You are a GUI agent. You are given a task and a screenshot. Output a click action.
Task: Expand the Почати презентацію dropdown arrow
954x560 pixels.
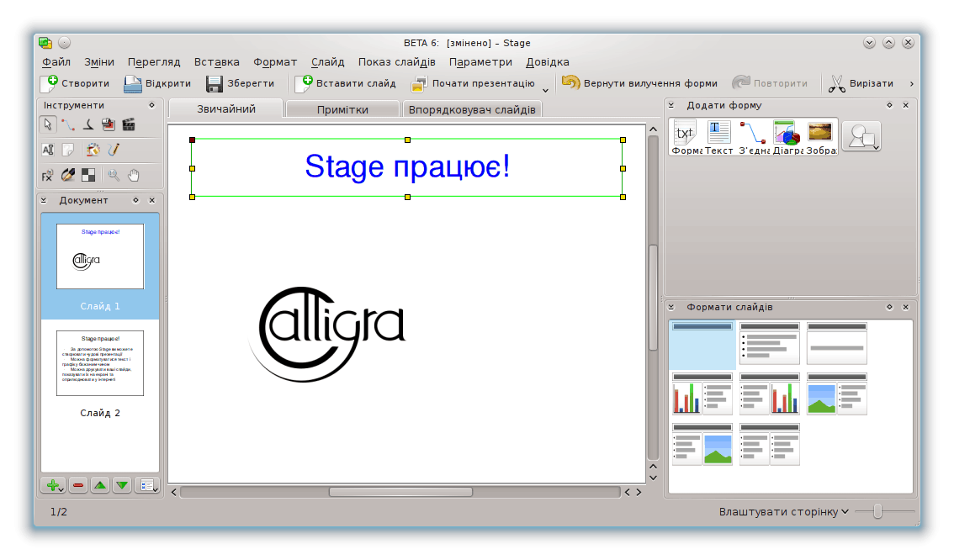(545, 88)
